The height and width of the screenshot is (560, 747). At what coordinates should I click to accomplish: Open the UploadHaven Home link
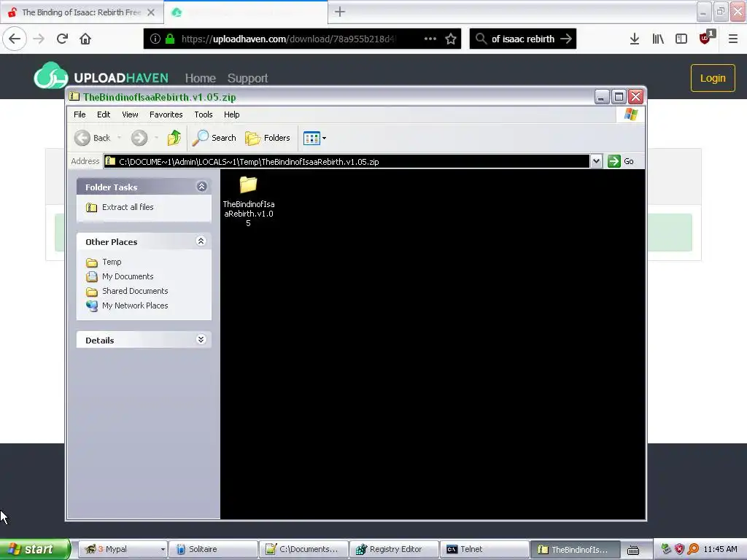coord(200,78)
